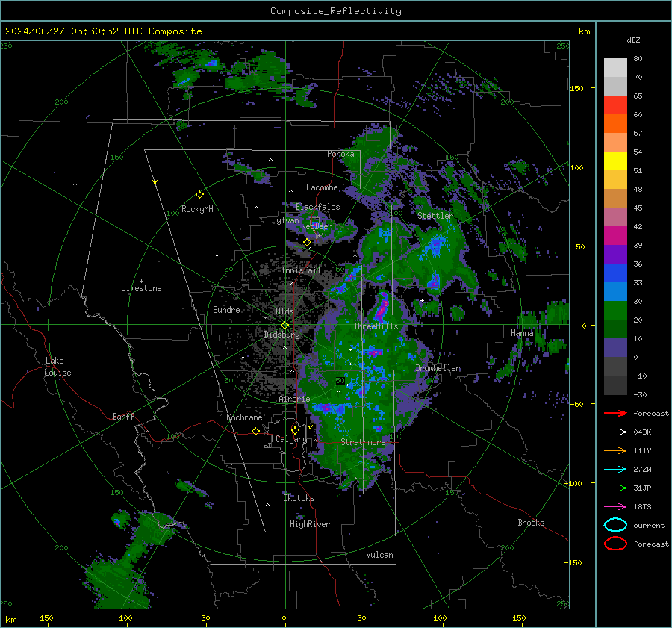
Task: Click the Composite_Reflectivity title text
Action: click(335, 11)
